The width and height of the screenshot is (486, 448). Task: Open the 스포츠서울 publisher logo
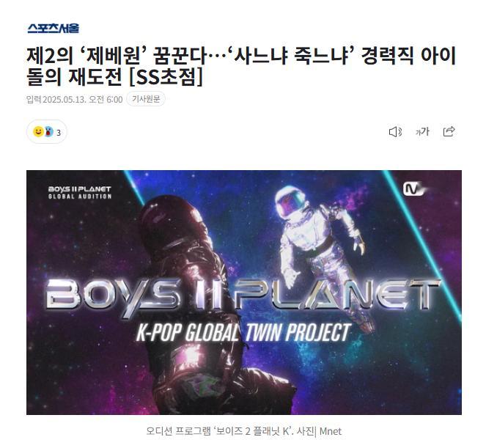click(x=53, y=28)
